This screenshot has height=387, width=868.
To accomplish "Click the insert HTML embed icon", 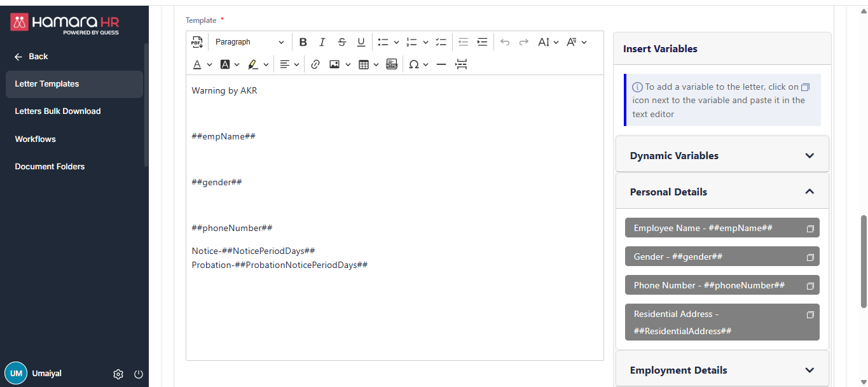I will pos(392,64).
